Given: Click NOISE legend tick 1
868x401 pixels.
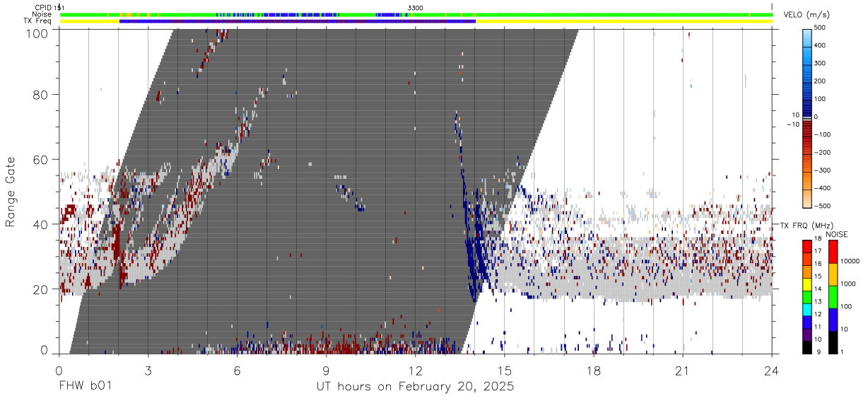Looking at the screenshot, I should click(x=843, y=351).
